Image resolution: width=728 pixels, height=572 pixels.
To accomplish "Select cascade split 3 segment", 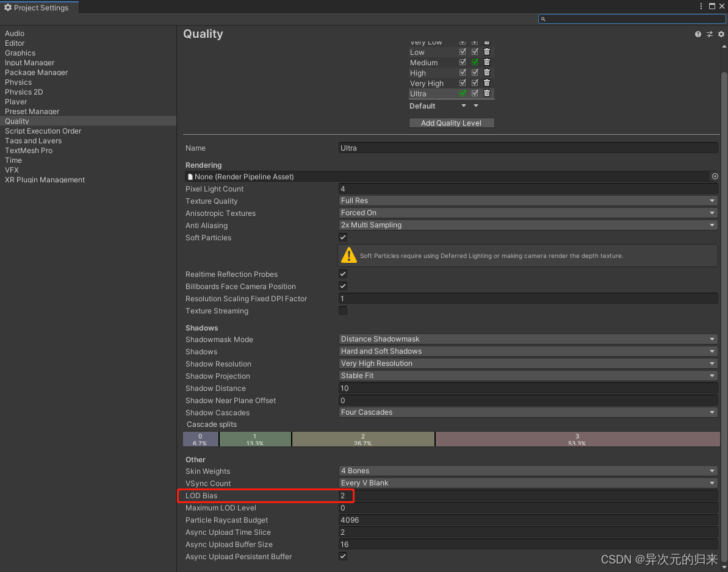I will pos(577,439).
